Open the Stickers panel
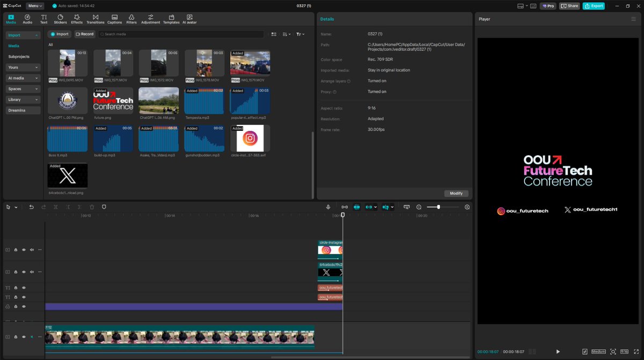 (x=61, y=19)
